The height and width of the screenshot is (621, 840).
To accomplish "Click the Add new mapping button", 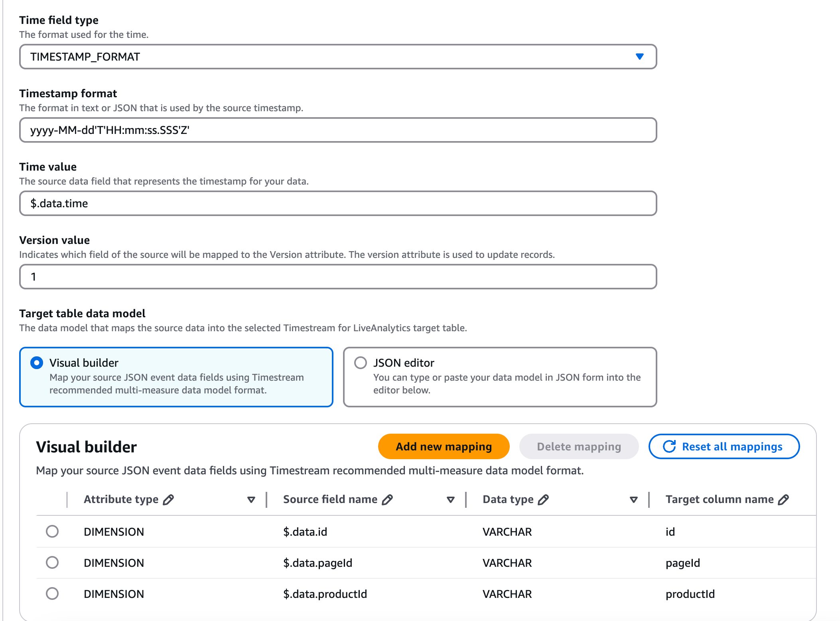I will [444, 446].
